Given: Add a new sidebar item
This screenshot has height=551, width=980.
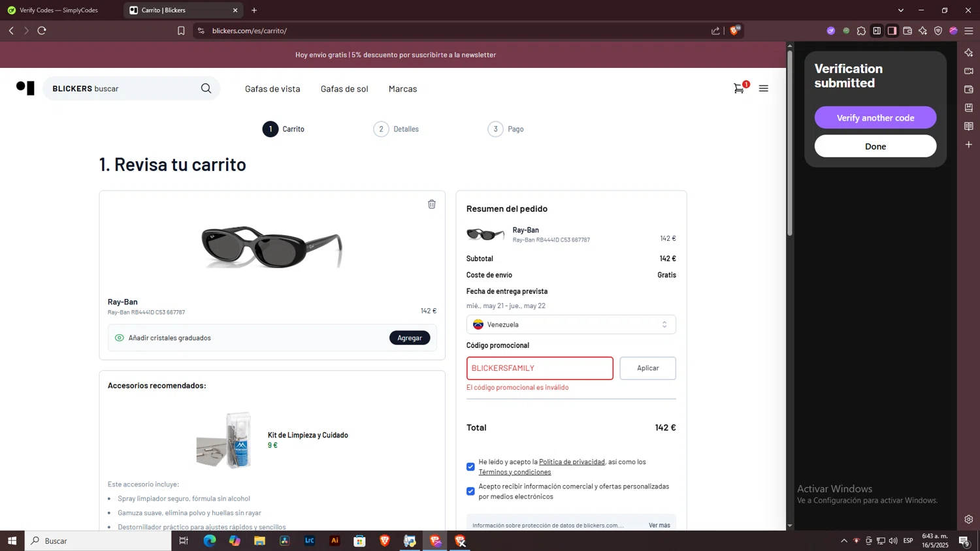Looking at the screenshot, I should tap(969, 144).
